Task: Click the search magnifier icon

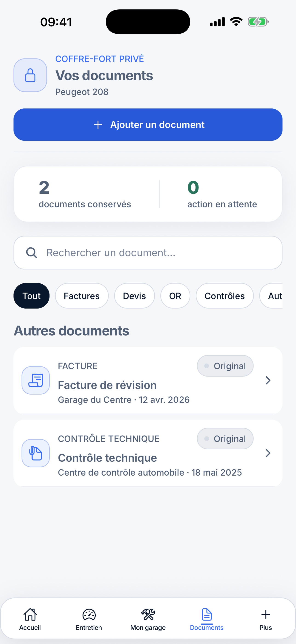Action: (32, 253)
